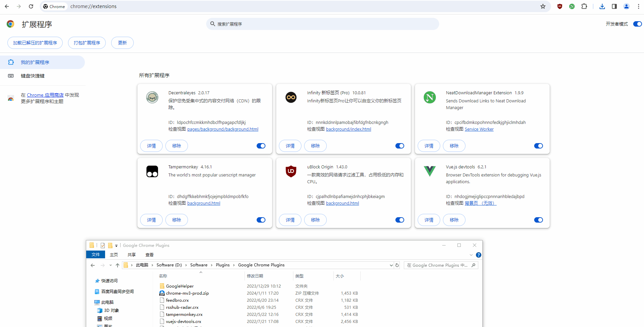
Task: Expand the File Explorer ribbon chevron
Action: tap(471, 255)
